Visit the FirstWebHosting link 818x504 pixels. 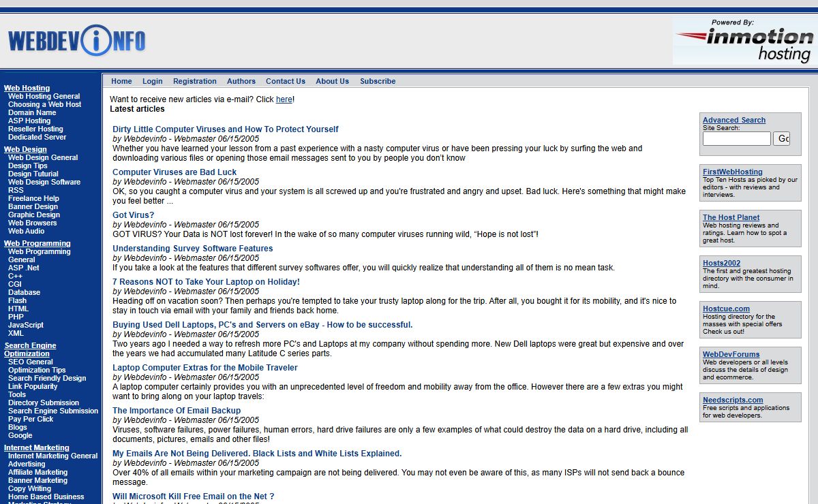[x=733, y=172]
